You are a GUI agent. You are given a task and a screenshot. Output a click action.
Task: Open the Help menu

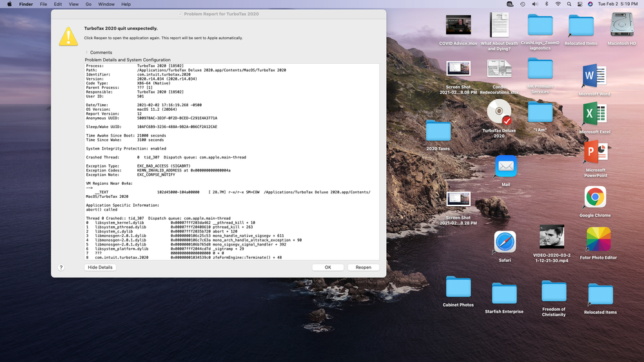(x=126, y=4)
